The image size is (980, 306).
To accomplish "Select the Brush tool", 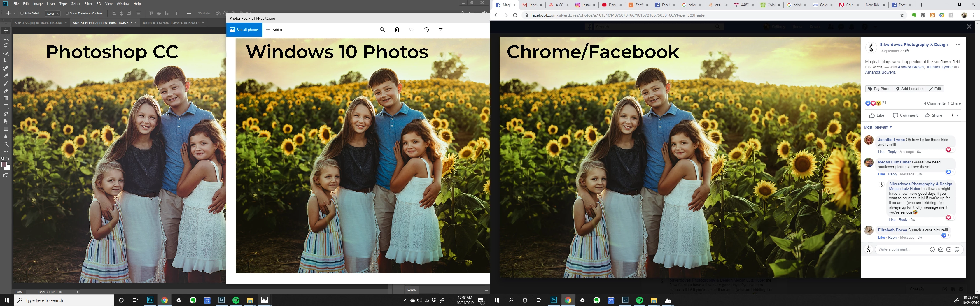I will click(x=6, y=84).
